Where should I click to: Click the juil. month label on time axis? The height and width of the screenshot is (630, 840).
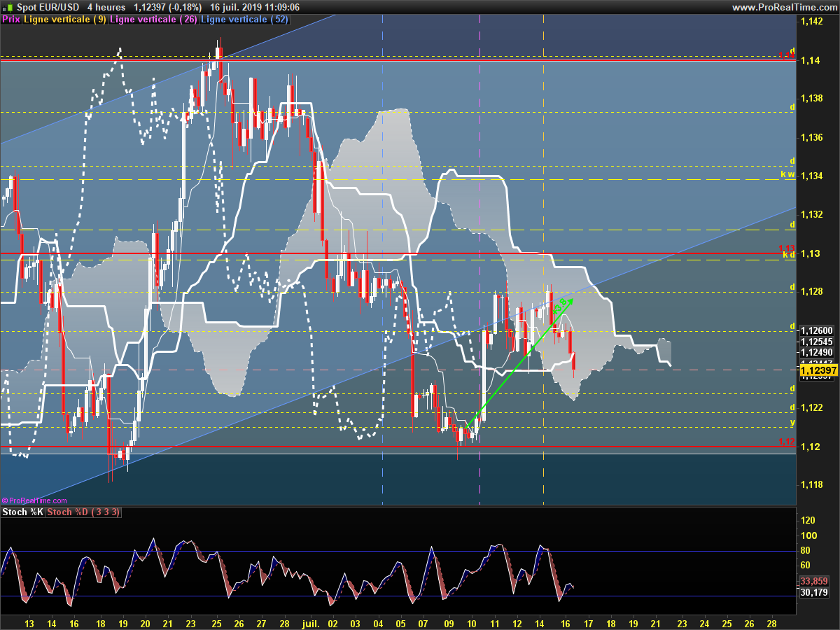(309, 622)
